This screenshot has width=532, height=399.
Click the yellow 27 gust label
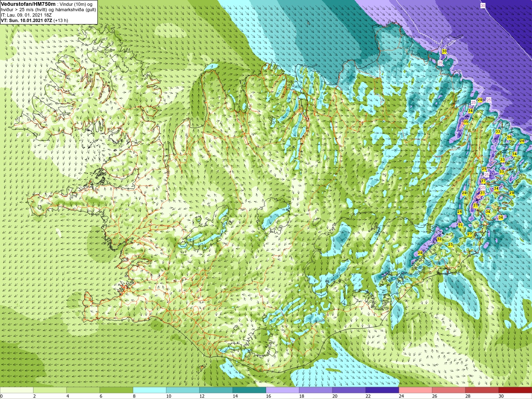(x=470, y=234)
